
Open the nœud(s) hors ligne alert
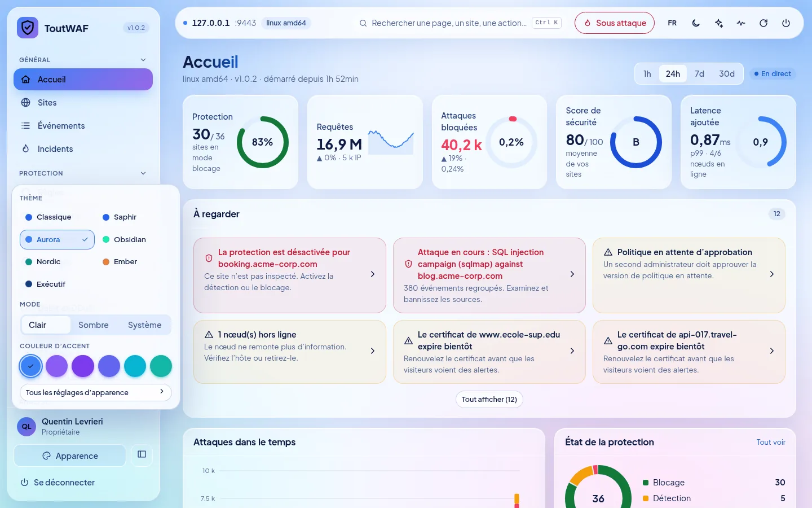(290, 352)
